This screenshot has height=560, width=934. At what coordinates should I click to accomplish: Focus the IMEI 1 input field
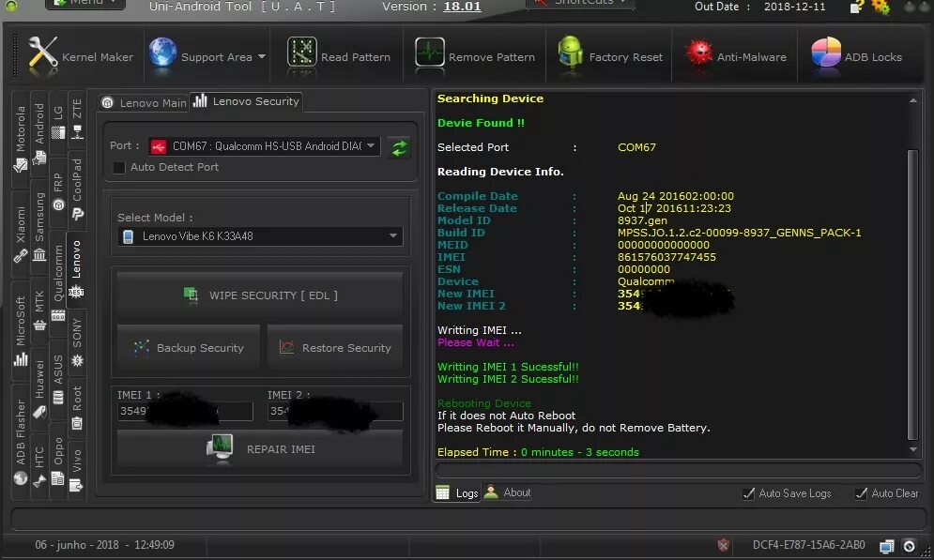click(185, 411)
